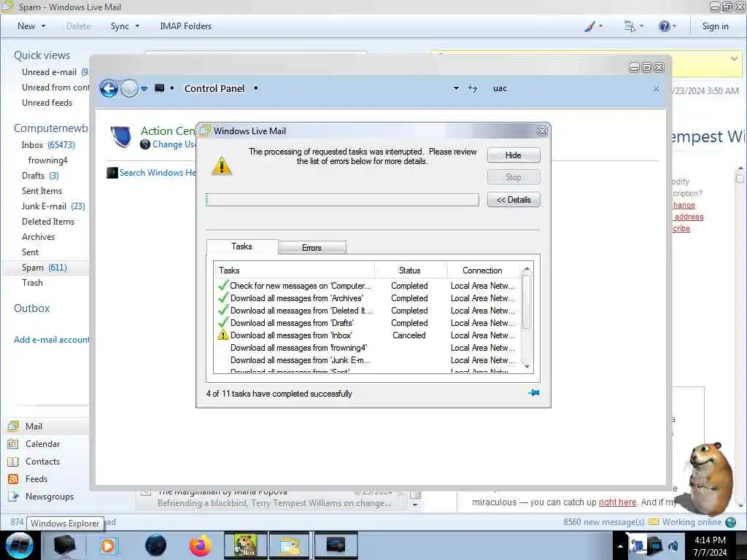Collapse the Outbox section heading

32,308
